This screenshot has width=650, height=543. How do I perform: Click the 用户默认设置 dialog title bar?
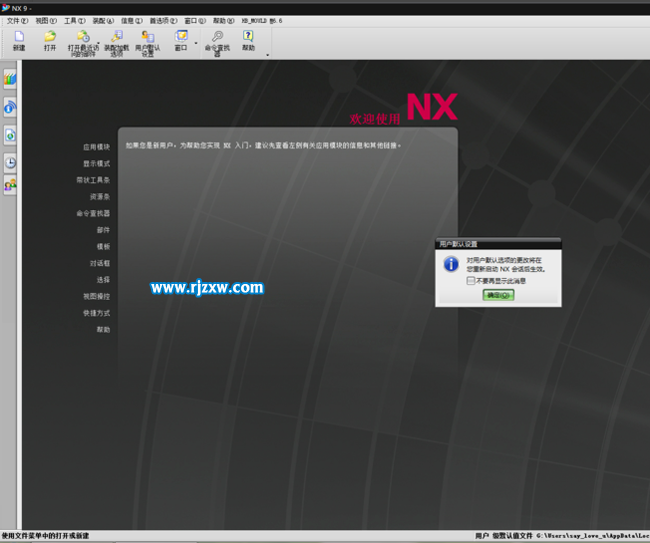498,244
